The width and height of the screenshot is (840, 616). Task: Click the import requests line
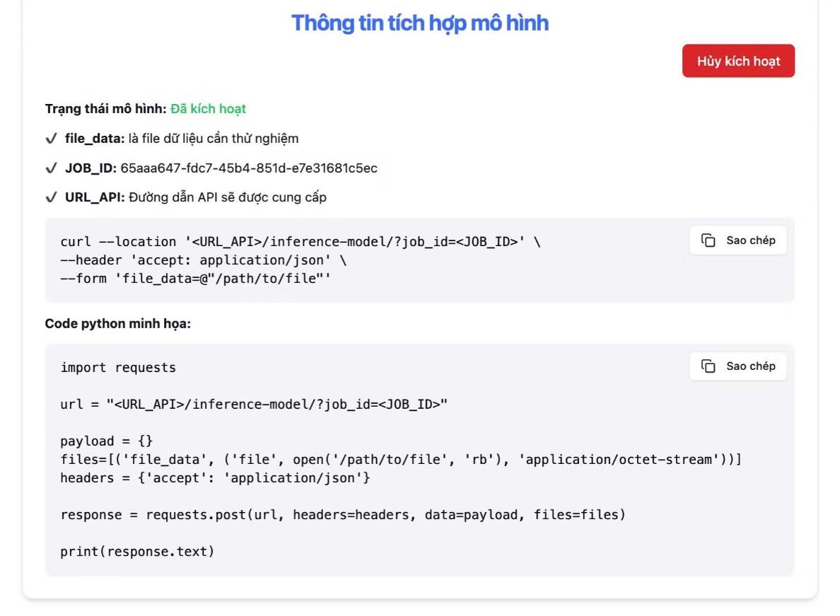(x=118, y=368)
